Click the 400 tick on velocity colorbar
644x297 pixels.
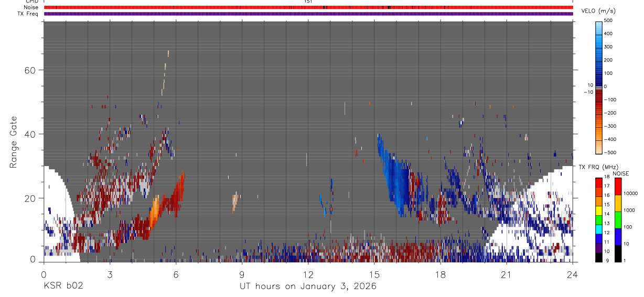pyautogui.click(x=609, y=34)
